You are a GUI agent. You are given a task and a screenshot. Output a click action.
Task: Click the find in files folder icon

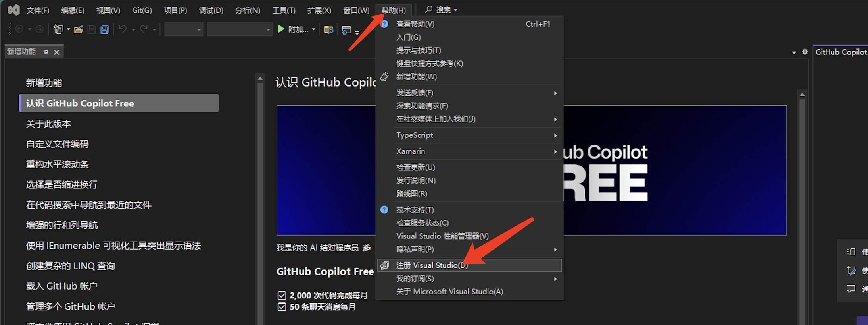coord(328,29)
